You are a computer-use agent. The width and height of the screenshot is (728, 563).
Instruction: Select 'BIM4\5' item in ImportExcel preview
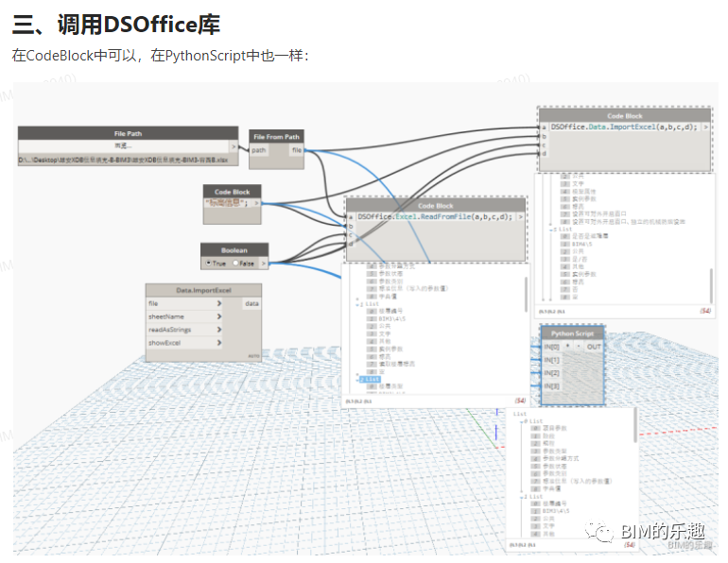coord(582,244)
